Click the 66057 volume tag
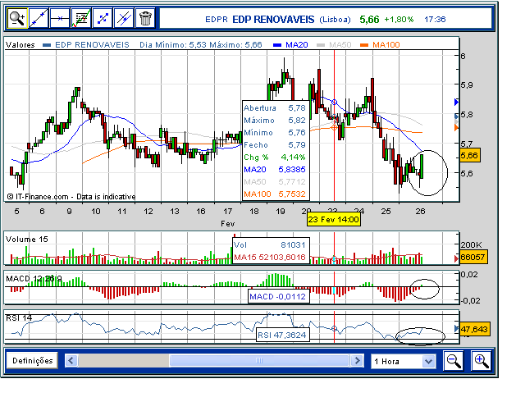 [474, 258]
